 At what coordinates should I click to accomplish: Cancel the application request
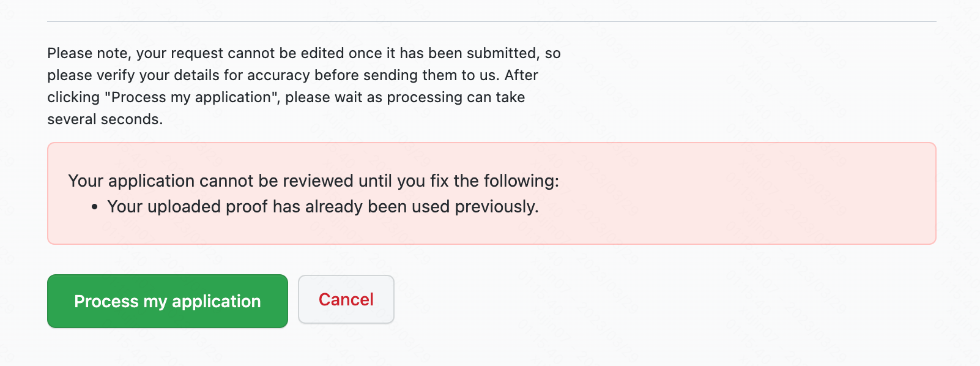pyautogui.click(x=346, y=299)
